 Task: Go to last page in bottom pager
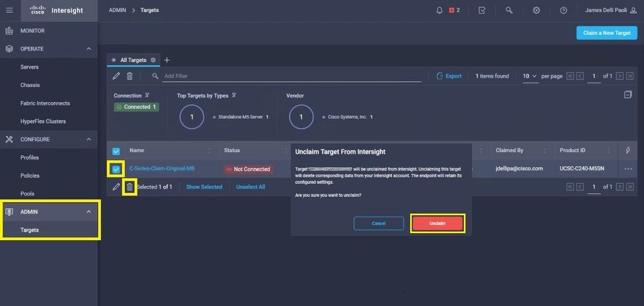(630, 187)
